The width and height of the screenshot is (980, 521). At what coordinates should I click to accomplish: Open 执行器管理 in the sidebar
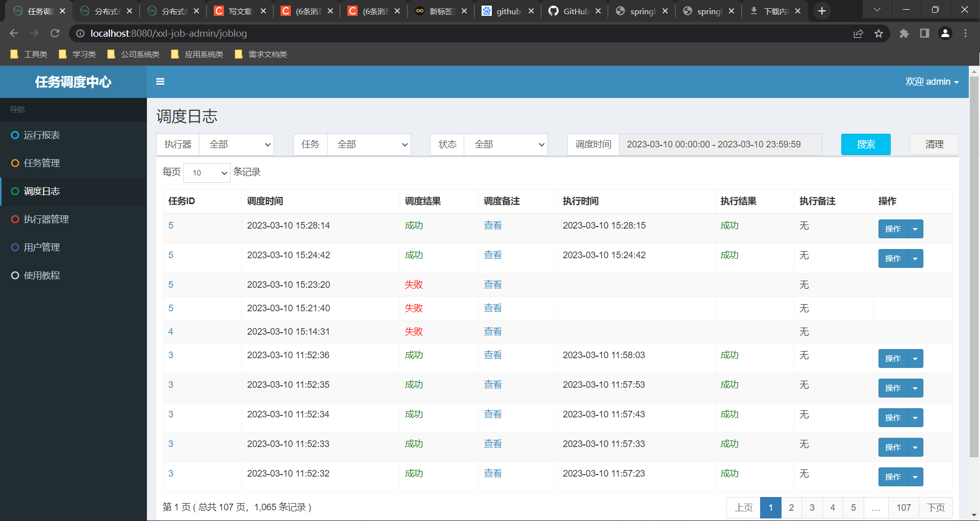click(x=46, y=219)
